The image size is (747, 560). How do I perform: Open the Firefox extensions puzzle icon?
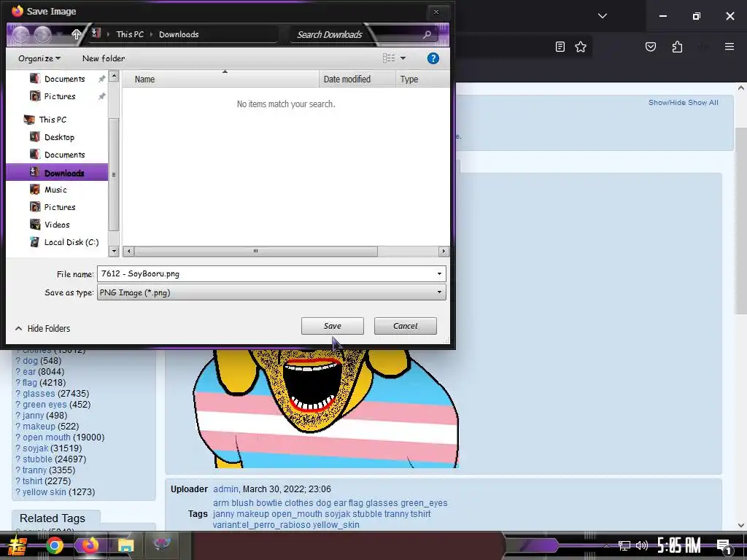click(x=677, y=47)
